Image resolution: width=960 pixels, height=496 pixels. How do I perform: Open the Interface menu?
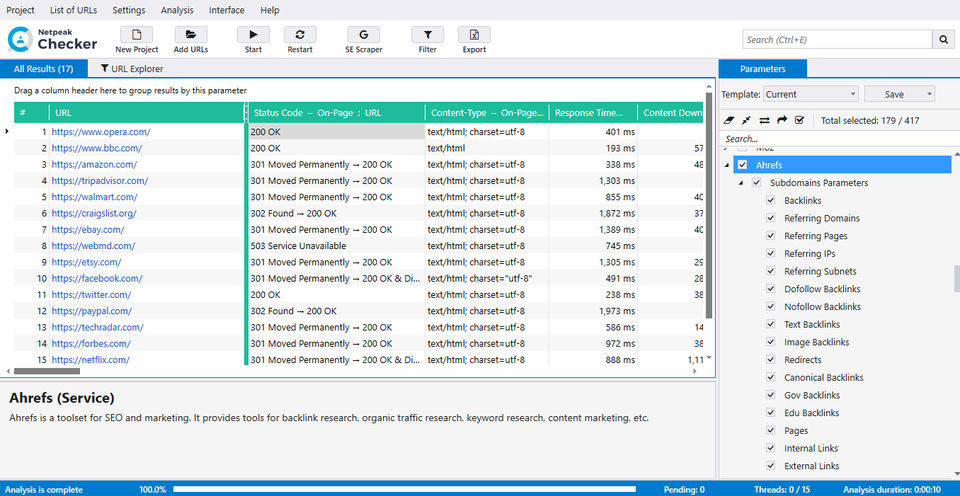[x=227, y=10]
